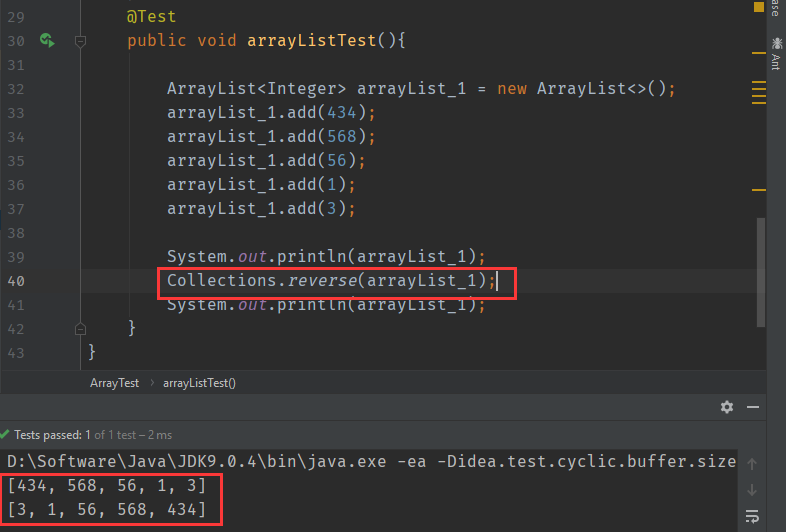Hide the run tool window with minus icon

[x=753, y=407]
